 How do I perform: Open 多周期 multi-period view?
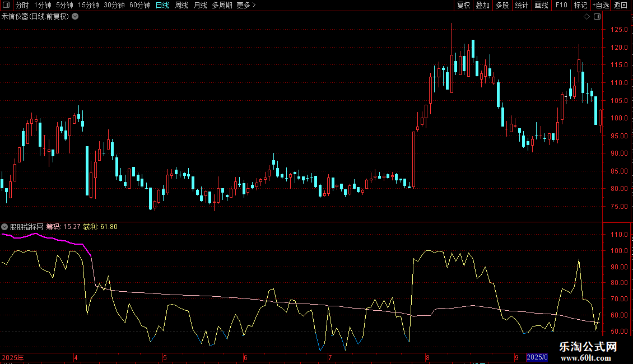pos(222,5)
